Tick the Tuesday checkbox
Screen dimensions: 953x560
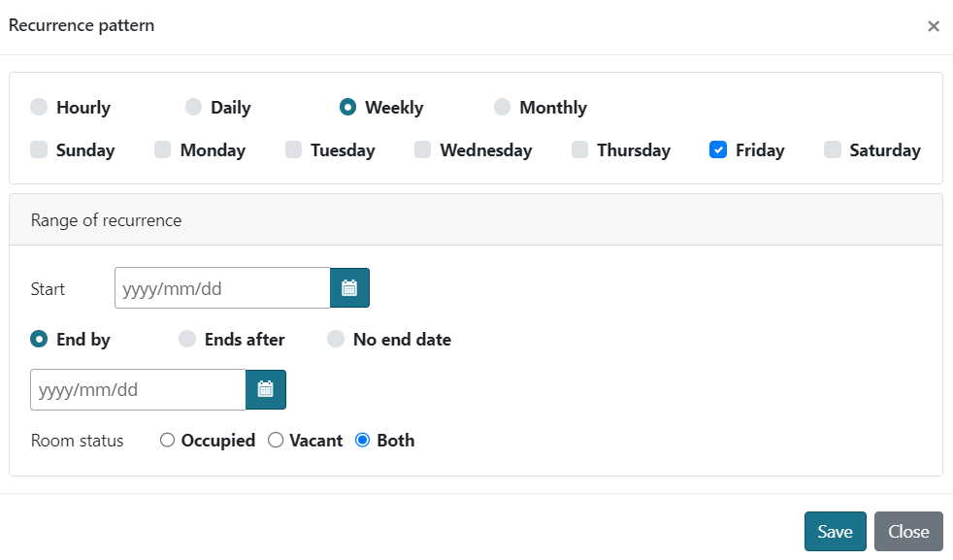click(x=293, y=149)
